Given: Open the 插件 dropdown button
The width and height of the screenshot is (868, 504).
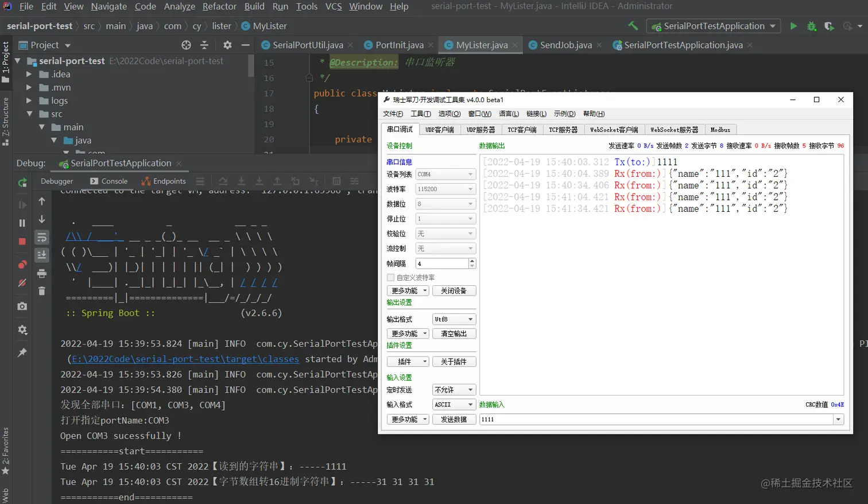Looking at the screenshot, I should [408, 362].
